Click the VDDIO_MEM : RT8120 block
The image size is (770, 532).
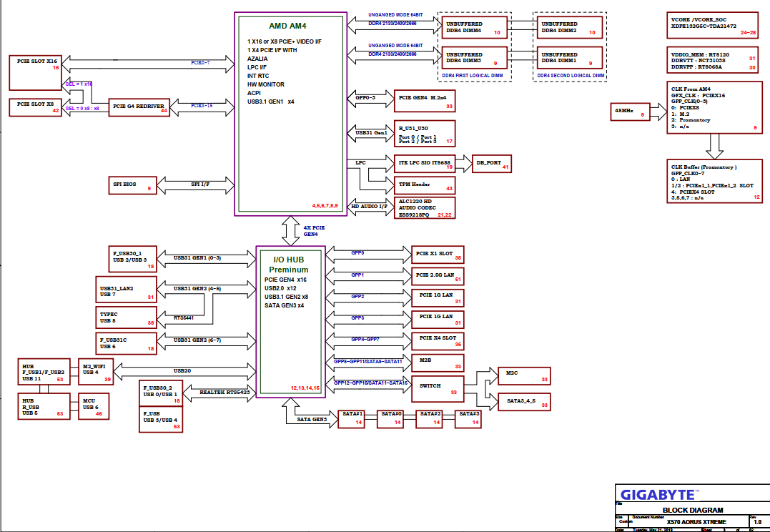pos(713,60)
